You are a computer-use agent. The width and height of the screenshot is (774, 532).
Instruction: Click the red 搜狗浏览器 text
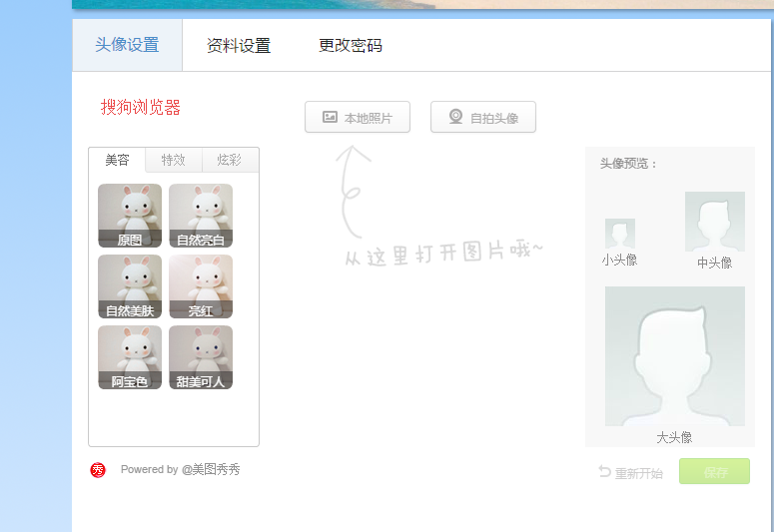pyautogui.click(x=141, y=107)
